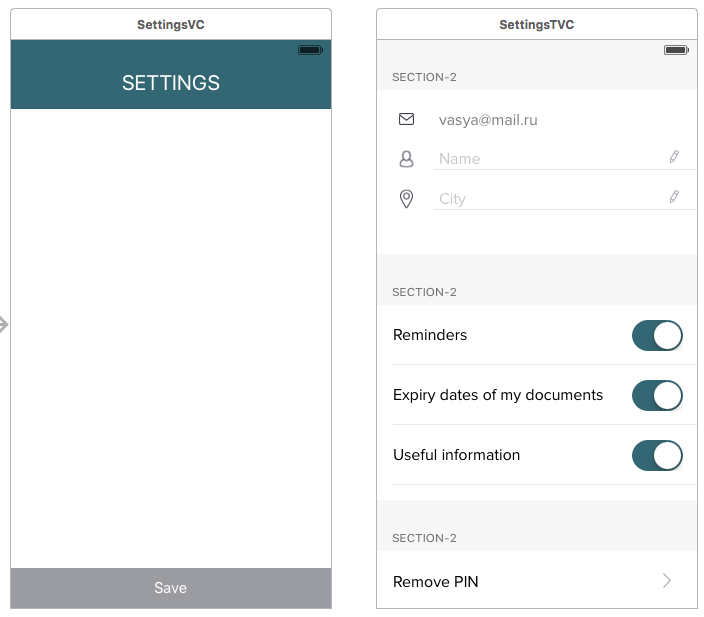Toggle the Reminders switch
This screenshot has height=617, width=704.
[657, 335]
